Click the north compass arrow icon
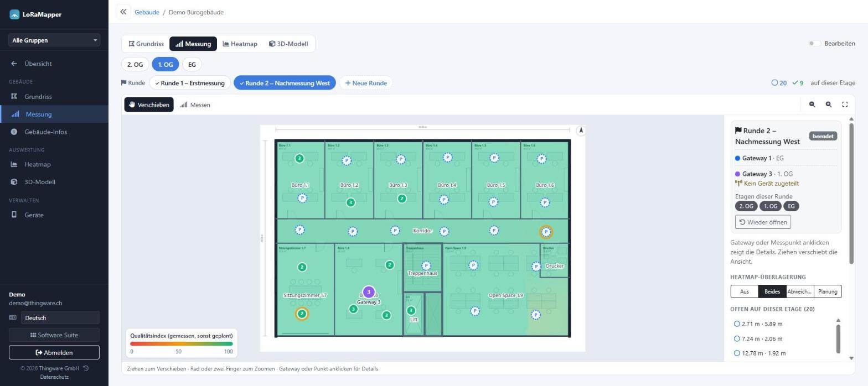The image size is (868, 386). click(581, 131)
